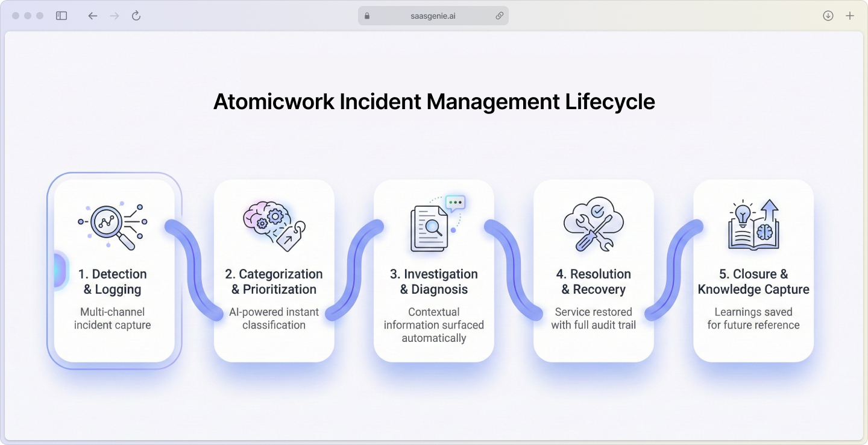Viewport: 868px width, 445px height.
Task: Click the Resolution cloud with tools icon
Action: [594, 223]
